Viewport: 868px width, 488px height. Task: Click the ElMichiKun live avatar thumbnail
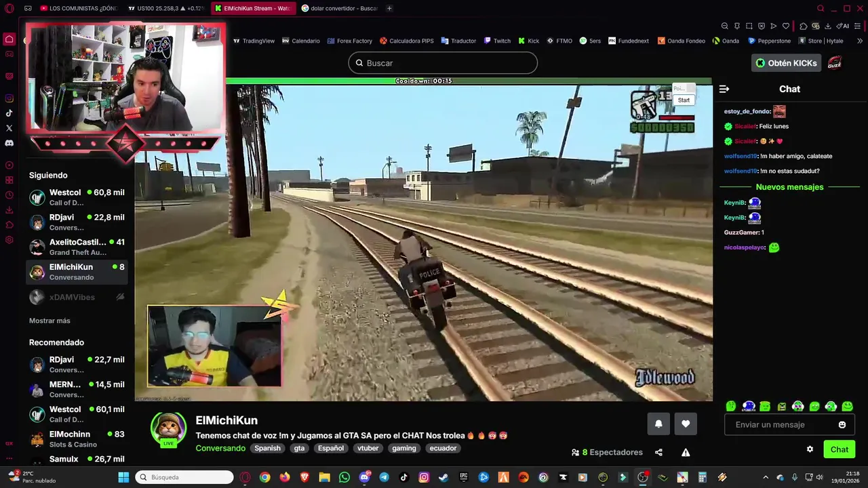click(168, 429)
